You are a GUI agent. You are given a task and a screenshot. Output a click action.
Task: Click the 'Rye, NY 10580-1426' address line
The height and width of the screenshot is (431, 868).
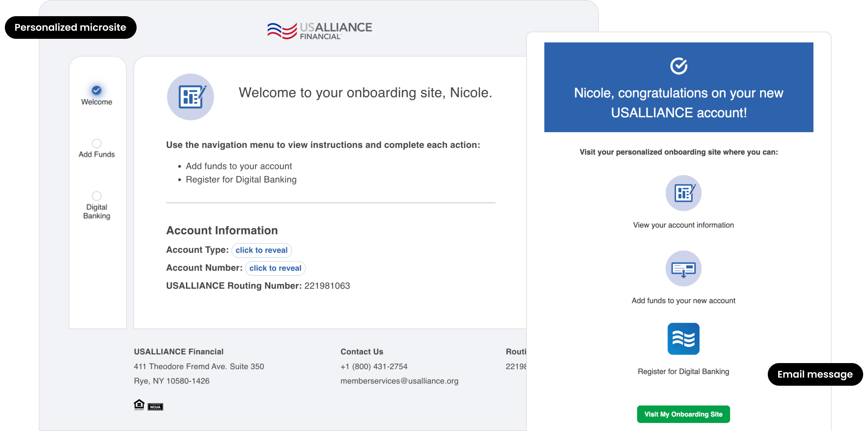[172, 381]
